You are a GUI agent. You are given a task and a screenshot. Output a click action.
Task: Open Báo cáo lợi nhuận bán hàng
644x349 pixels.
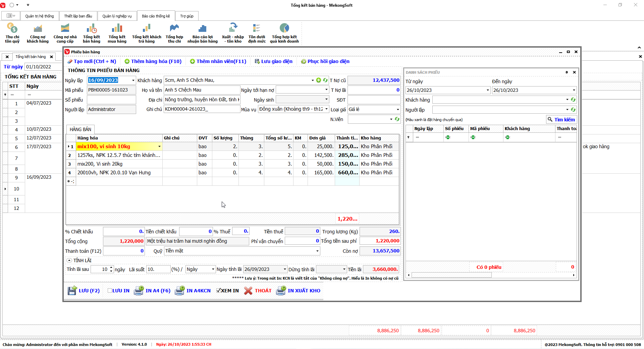pyautogui.click(x=202, y=33)
